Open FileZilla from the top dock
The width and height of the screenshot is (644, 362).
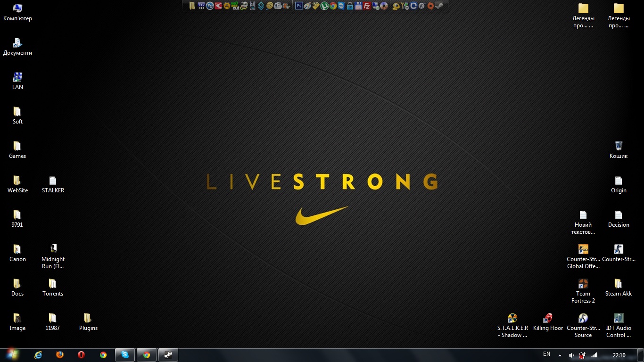click(x=367, y=6)
